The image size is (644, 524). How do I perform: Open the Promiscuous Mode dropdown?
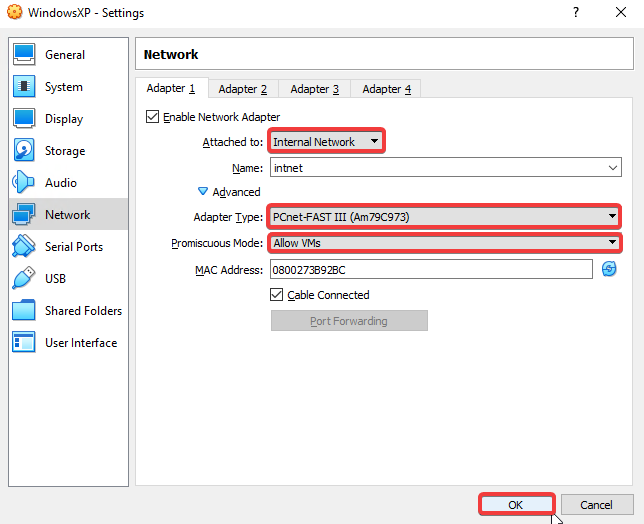point(445,243)
